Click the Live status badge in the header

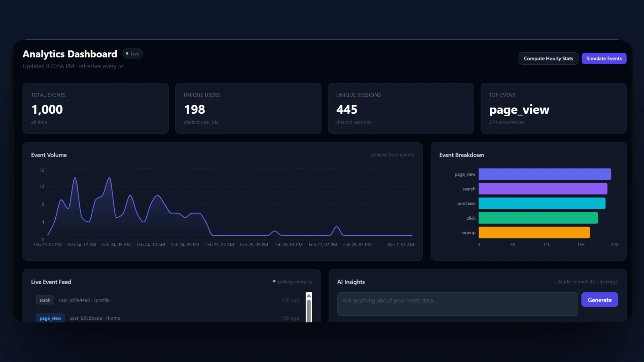click(132, 53)
